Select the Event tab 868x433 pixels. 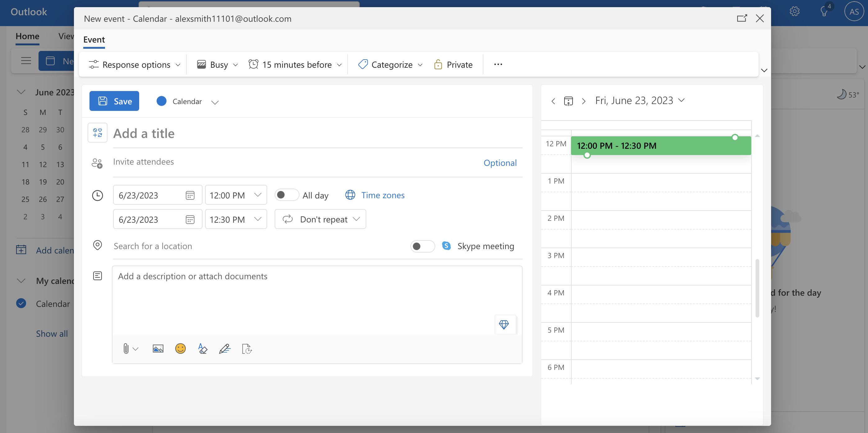[x=94, y=39]
